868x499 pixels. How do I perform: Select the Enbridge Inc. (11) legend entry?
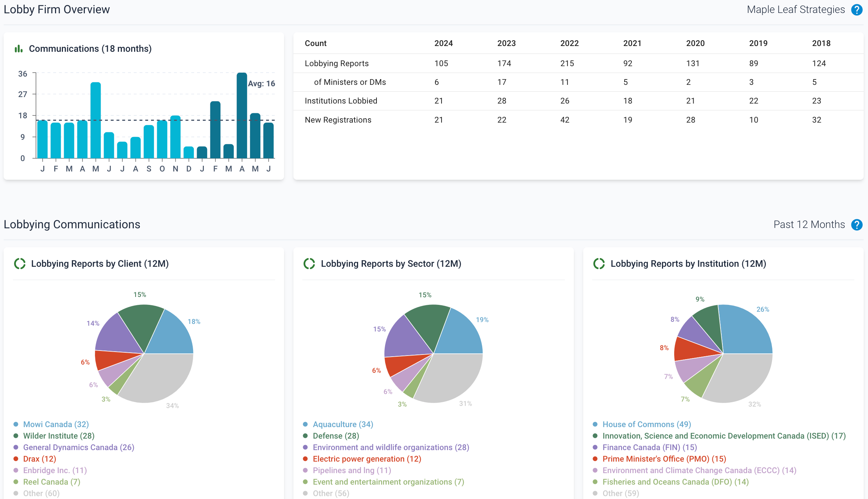(55, 470)
